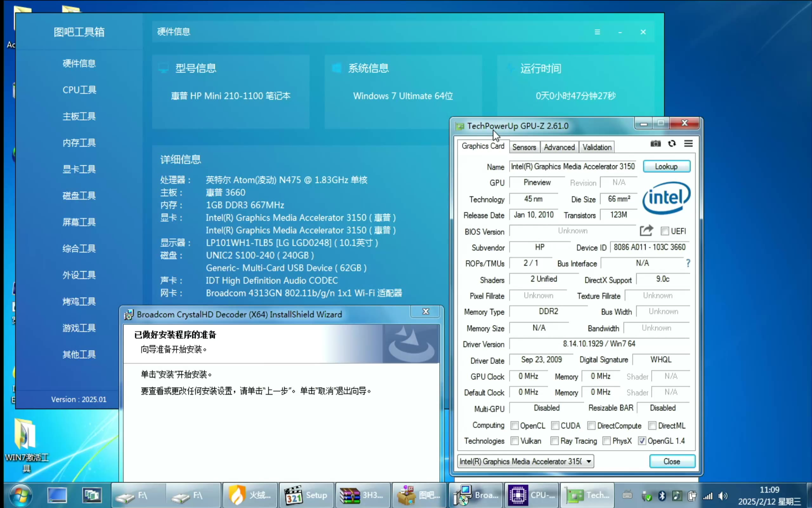Click the network signal tray icon

[708, 495]
